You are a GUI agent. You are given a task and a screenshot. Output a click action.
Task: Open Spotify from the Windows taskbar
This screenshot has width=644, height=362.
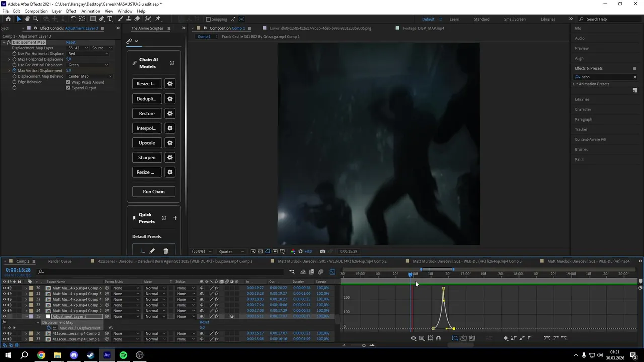click(x=123, y=355)
